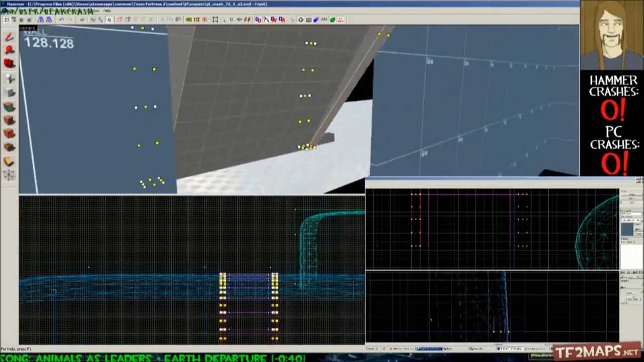Click Browse button beside texture swatch

click(638, 229)
